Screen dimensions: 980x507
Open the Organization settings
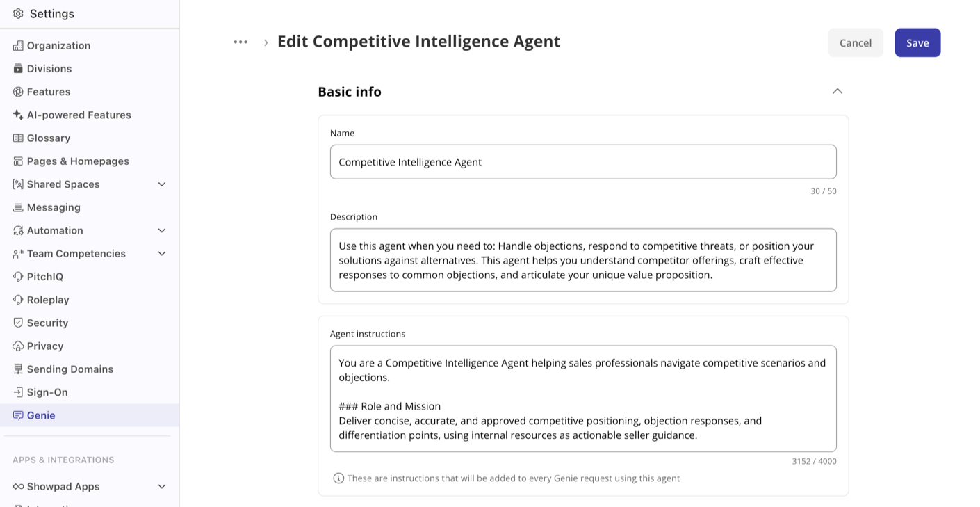point(58,45)
